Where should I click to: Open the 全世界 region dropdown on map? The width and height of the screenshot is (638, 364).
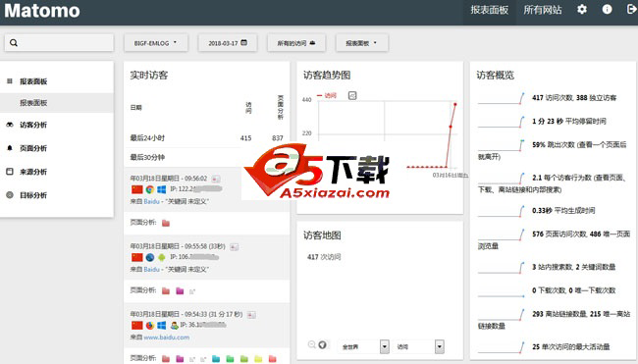coord(363,346)
